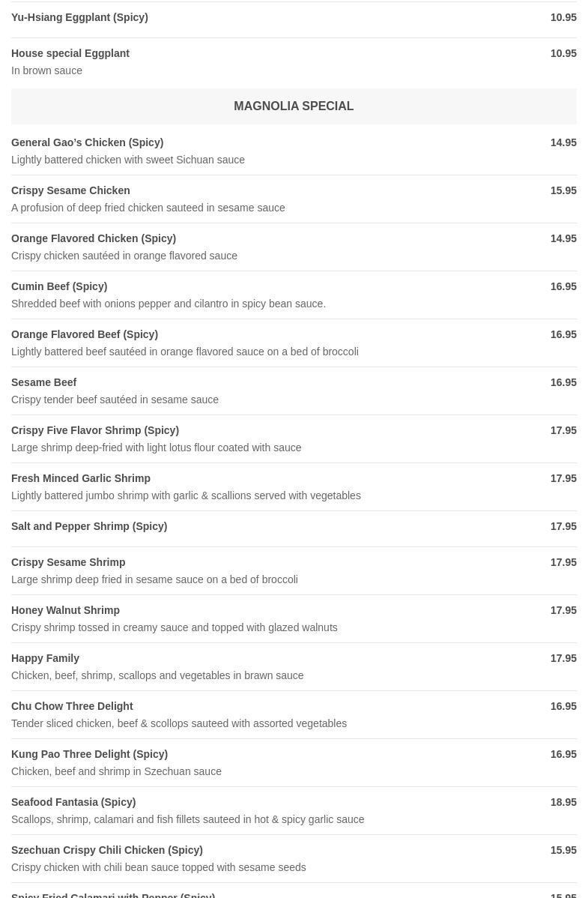Choose General Gao's Chicken (Spicy)
Viewport: 588px width, 898px height.
tap(87, 142)
